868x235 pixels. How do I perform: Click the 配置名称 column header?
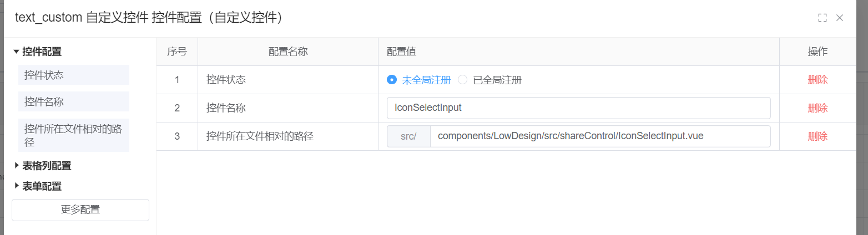(288, 52)
